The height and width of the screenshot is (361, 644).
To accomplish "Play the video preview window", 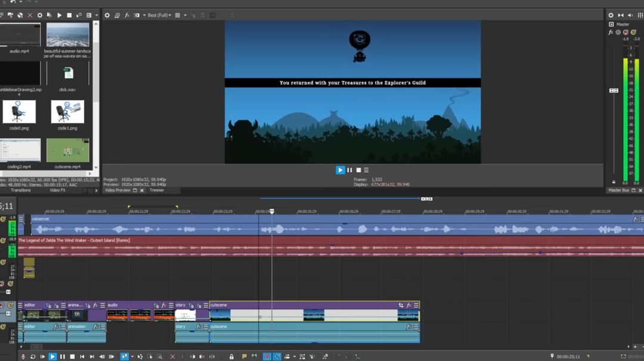I will coord(340,170).
